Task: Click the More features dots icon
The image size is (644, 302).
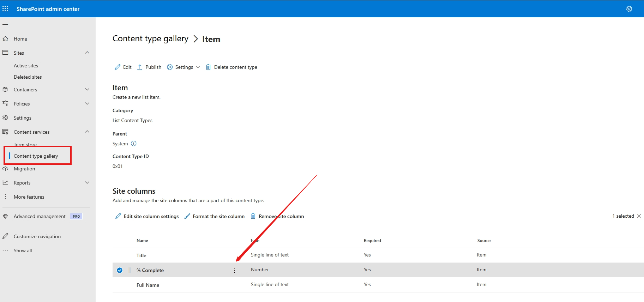Action: (x=5, y=197)
